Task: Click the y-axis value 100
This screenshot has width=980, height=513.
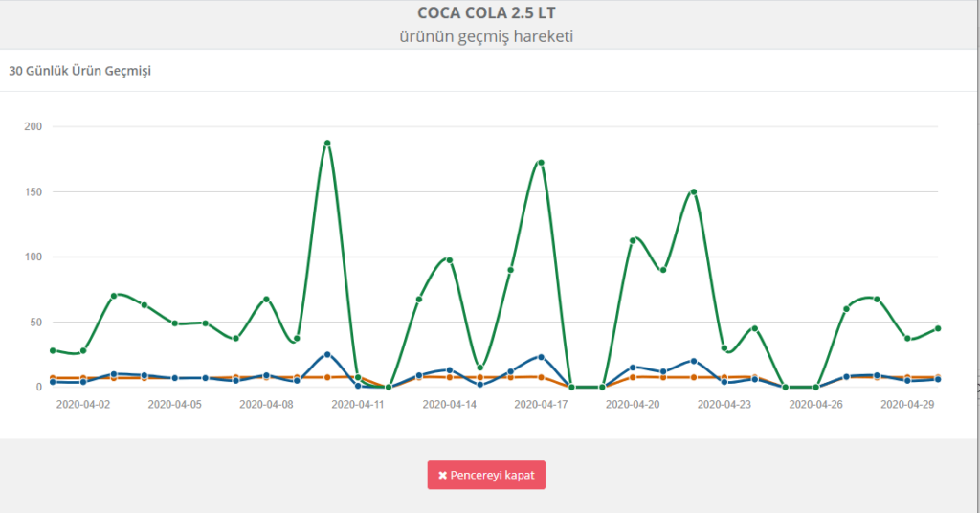Action: (x=33, y=256)
